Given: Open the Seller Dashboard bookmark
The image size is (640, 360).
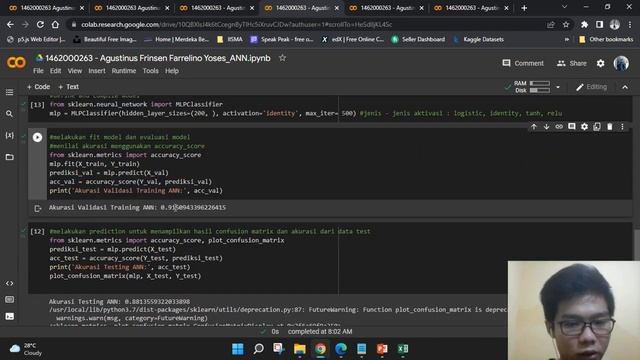Looking at the screenshot, I should coord(418,40).
